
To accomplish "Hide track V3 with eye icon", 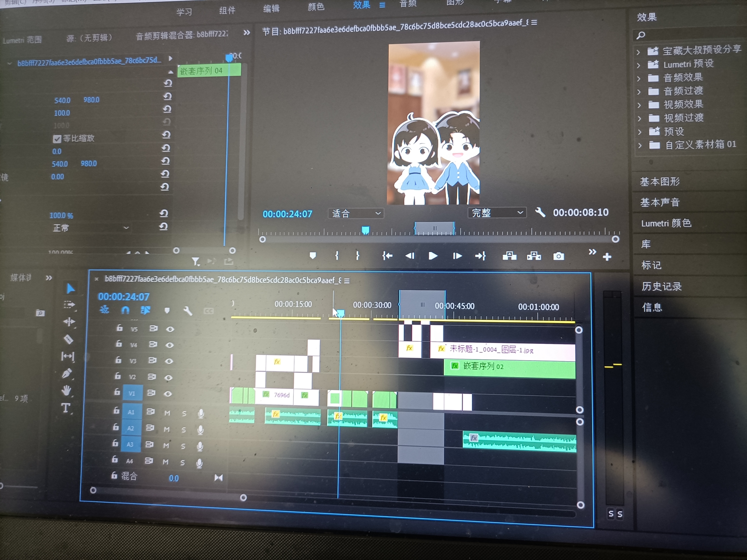I will 169,361.
